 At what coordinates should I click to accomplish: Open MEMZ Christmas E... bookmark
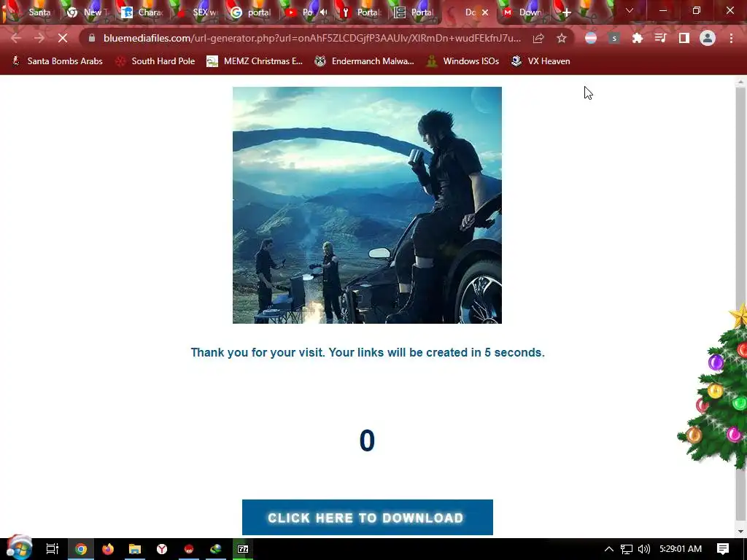click(255, 61)
